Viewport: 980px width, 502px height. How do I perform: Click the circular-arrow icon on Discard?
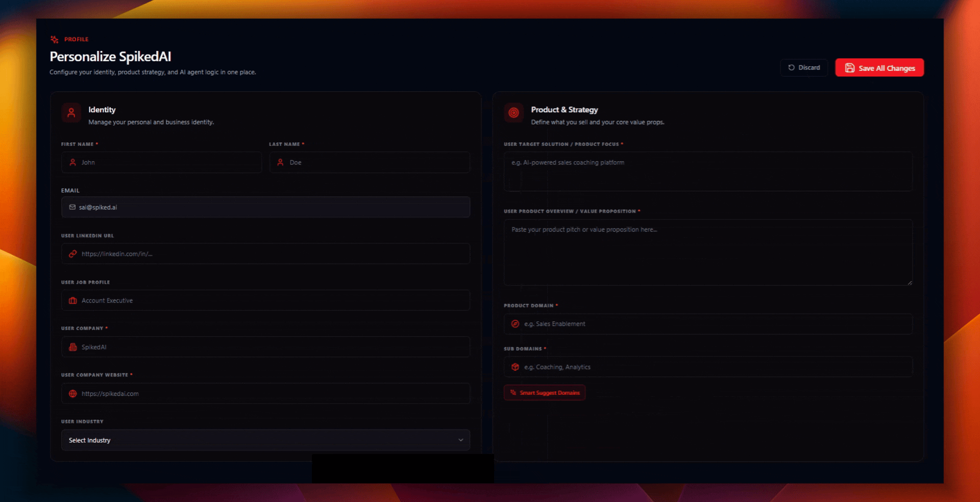pyautogui.click(x=792, y=67)
